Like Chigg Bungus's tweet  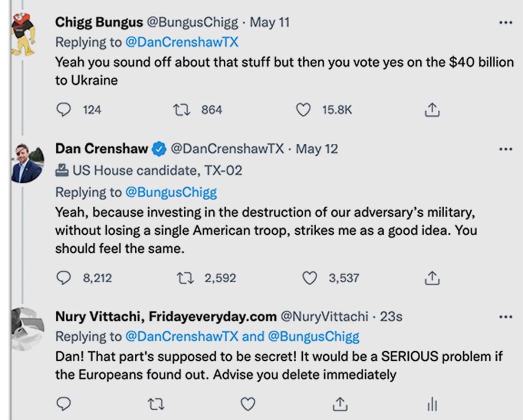tap(303, 110)
